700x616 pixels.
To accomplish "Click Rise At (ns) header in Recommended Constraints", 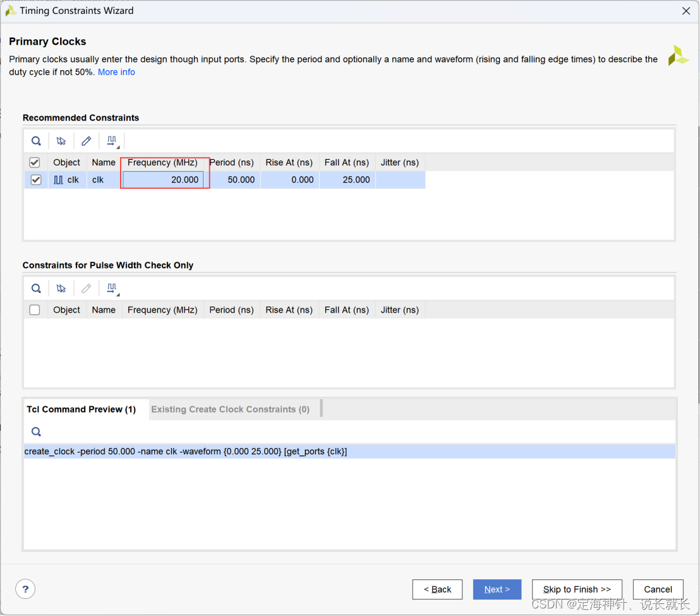I will click(x=289, y=162).
